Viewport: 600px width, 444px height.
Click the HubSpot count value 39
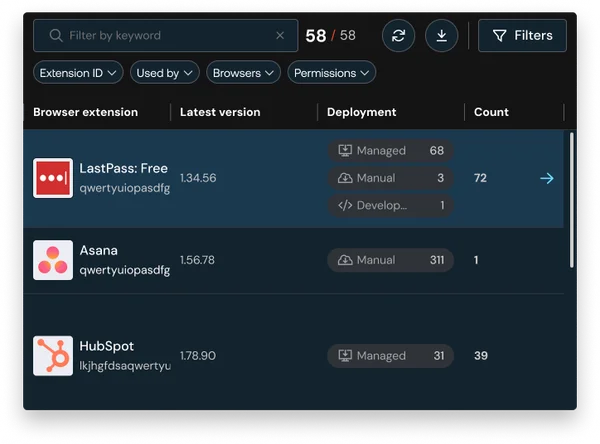pos(481,356)
